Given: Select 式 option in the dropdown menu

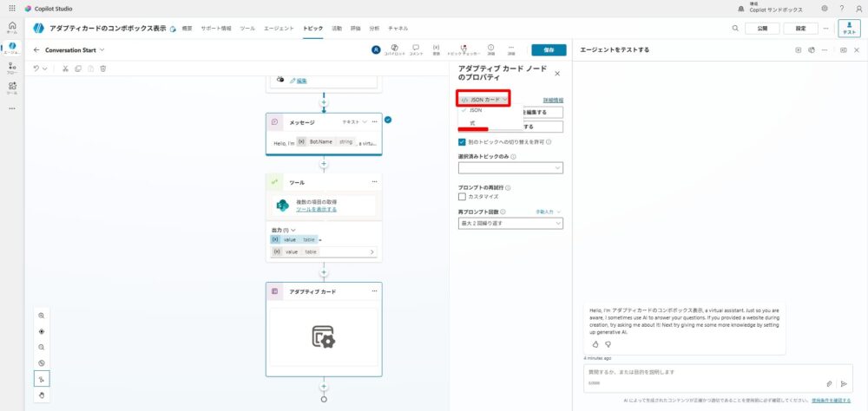Looking at the screenshot, I should click(x=472, y=123).
